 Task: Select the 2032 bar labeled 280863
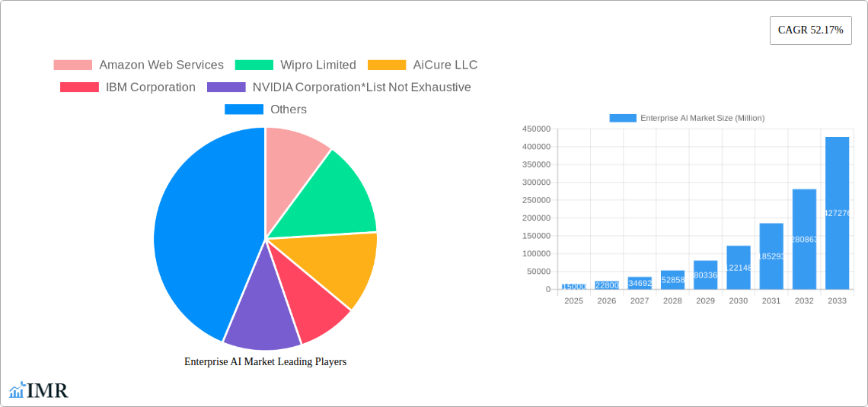click(804, 239)
